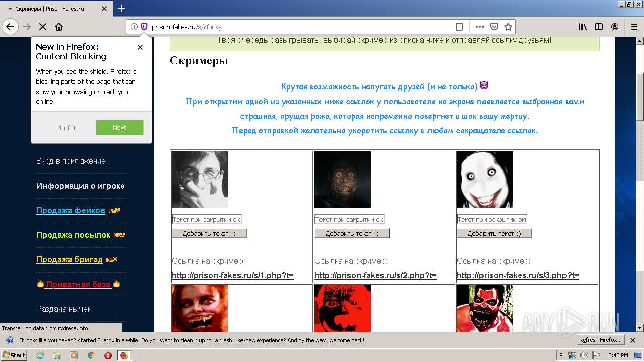Image resolution: width=644 pixels, height=362 pixels.
Task: Open File Explorer taskbar icon
Action: (x=57, y=355)
